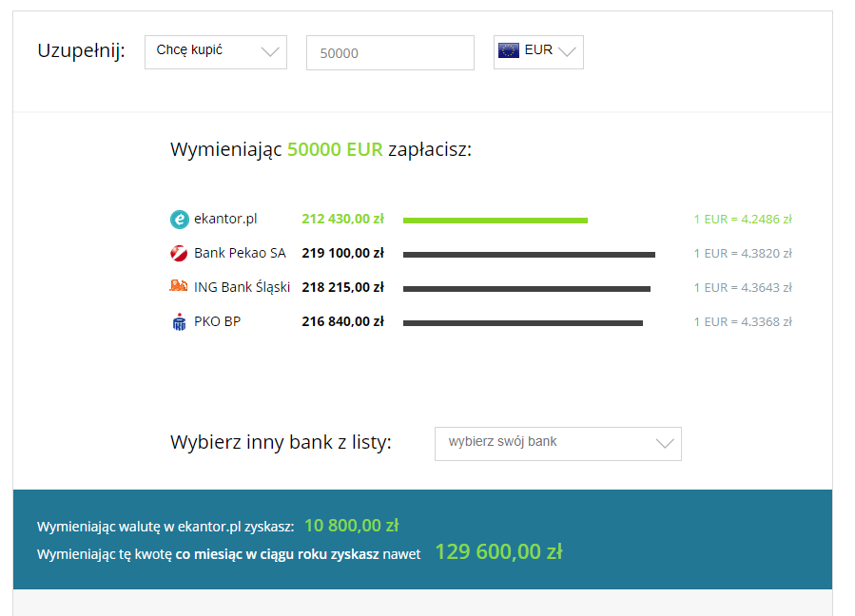The width and height of the screenshot is (855, 616).
Task: Click the amount 216 840,00 zł
Action: tap(343, 321)
